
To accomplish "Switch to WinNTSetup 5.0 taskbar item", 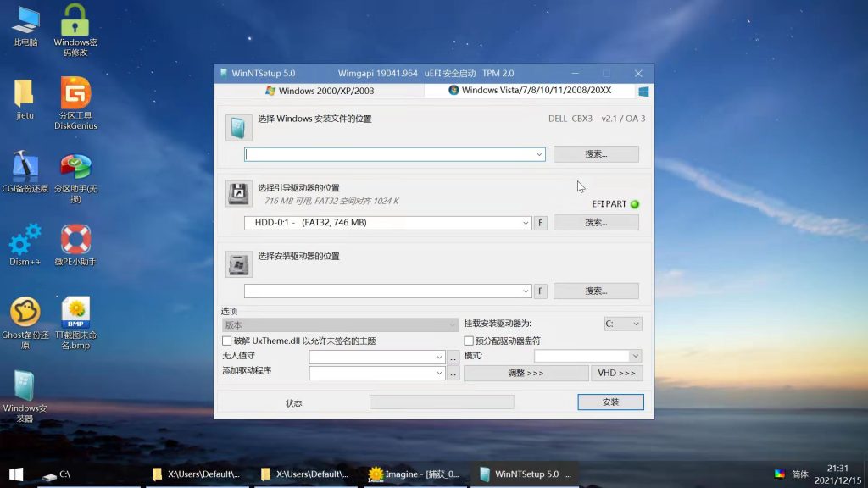I will pyautogui.click(x=525, y=474).
